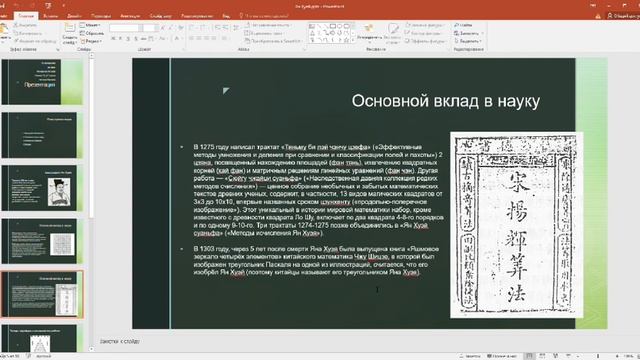Click the Decrease Font Size icon
640x360 pixels.
171,28
